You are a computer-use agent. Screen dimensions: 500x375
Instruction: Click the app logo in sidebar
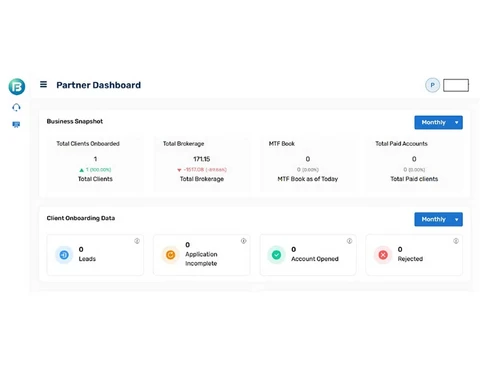pyautogui.click(x=17, y=87)
